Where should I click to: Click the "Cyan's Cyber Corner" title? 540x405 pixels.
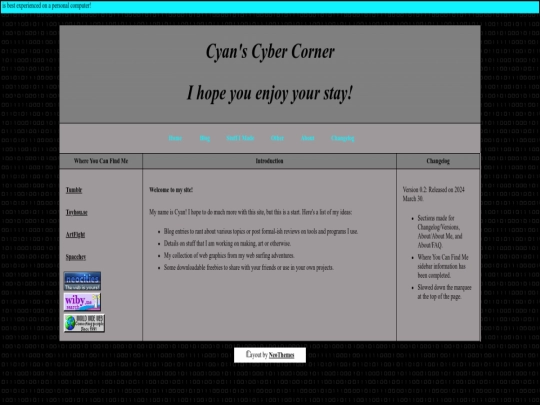(270, 52)
